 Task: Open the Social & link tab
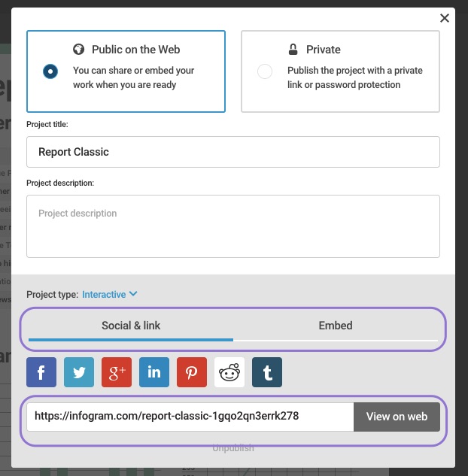click(x=131, y=326)
